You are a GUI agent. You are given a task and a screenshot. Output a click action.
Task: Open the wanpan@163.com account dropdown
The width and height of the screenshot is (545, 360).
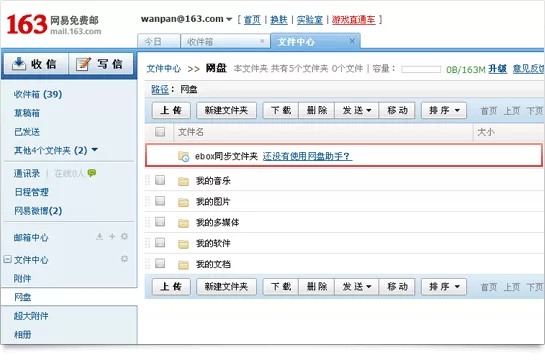tap(229, 19)
